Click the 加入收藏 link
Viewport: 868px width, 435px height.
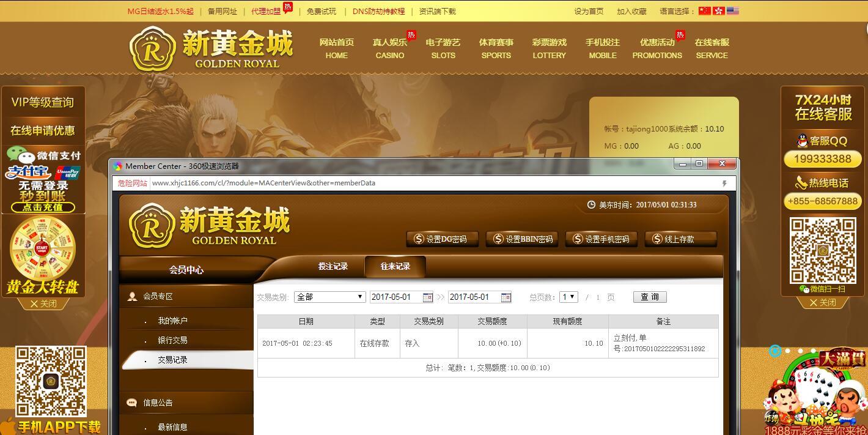[631, 11]
